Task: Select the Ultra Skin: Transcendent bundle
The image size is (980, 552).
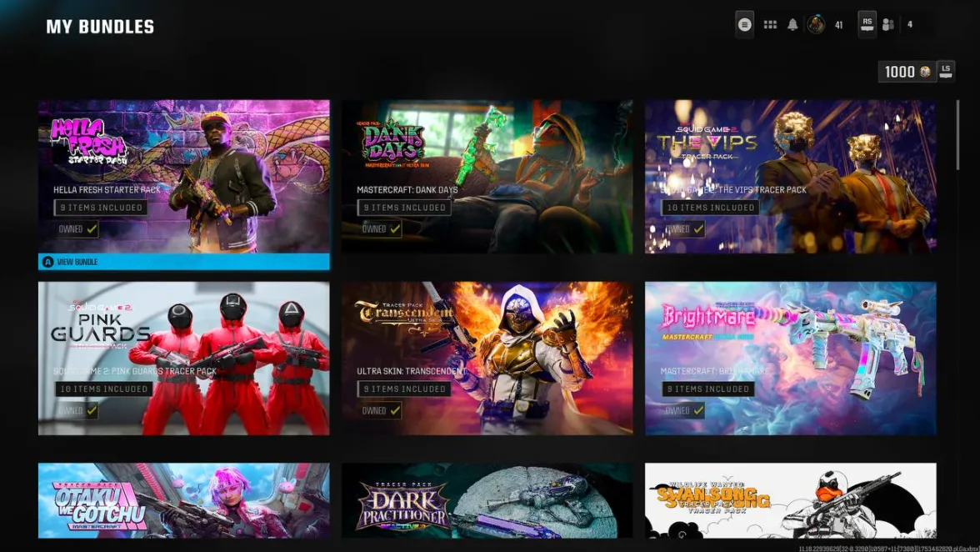Action: 487,359
